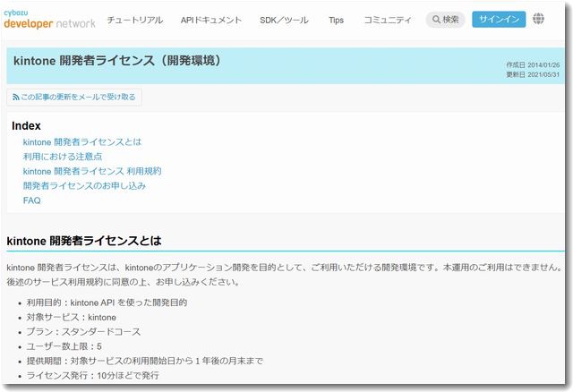Click the magnifier search button
This screenshot has width=573, height=392.
coord(445,20)
